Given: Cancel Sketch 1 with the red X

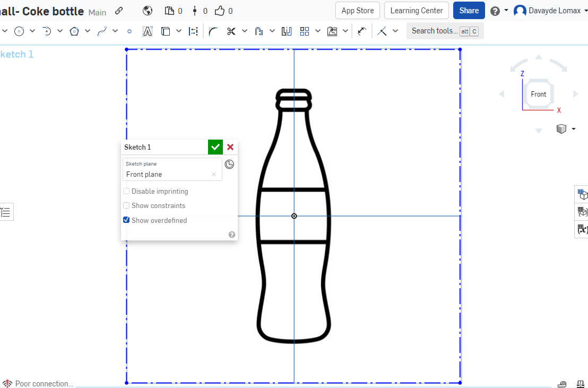Looking at the screenshot, I should (x=230, y=147).
